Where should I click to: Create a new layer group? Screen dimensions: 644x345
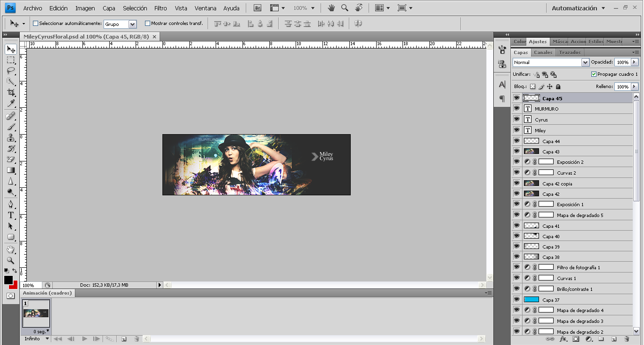point(601,339)
